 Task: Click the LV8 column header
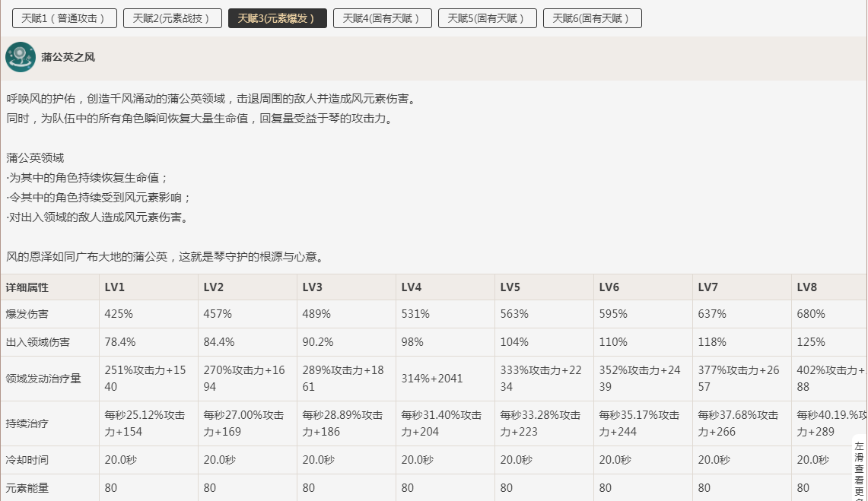coord(807,287)
